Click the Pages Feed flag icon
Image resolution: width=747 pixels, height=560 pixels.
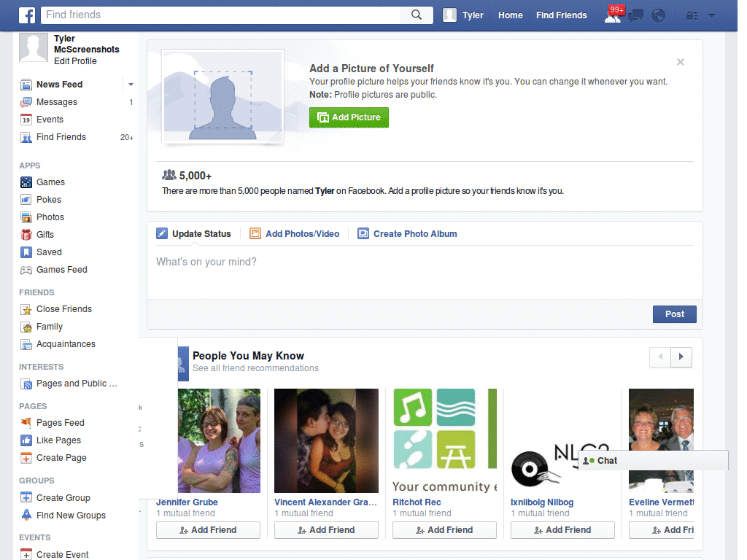point(26,422)
